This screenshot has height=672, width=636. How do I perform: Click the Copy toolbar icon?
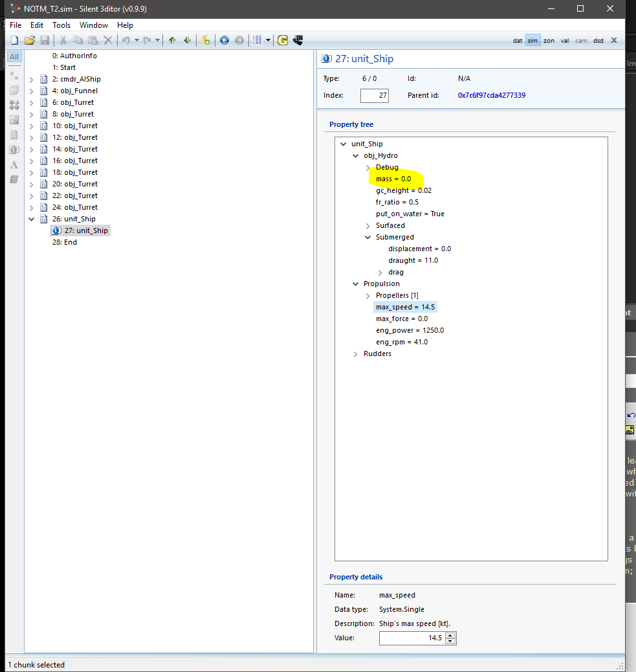click(78, 40)
